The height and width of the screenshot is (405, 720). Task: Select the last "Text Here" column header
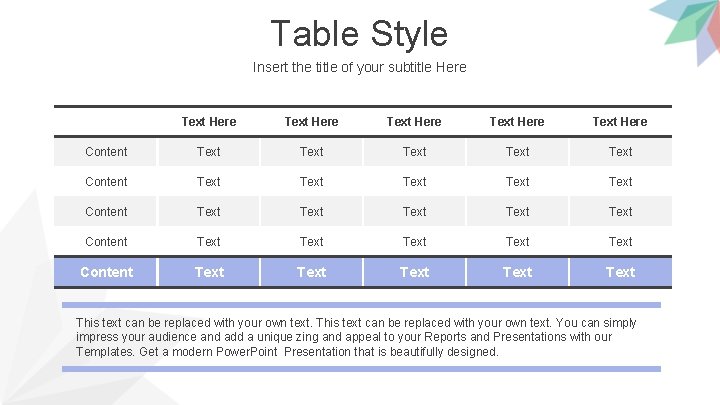pos(620,122)
